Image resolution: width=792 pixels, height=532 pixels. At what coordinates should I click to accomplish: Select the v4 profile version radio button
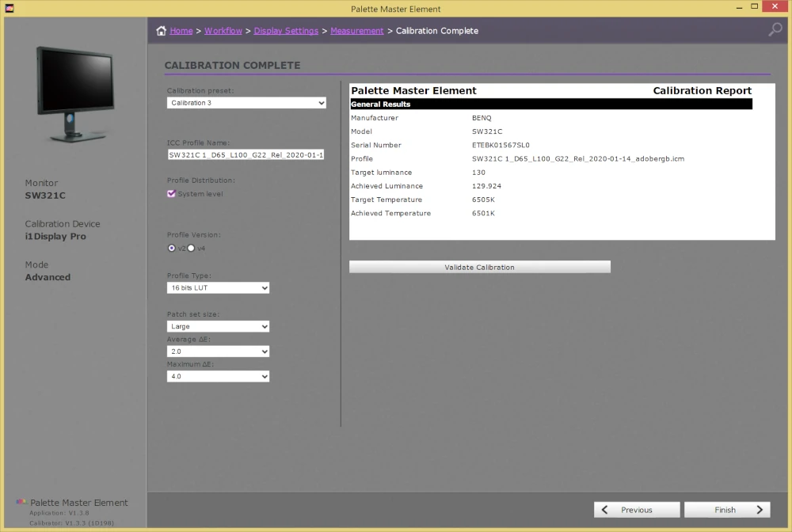tap(191, 248)
